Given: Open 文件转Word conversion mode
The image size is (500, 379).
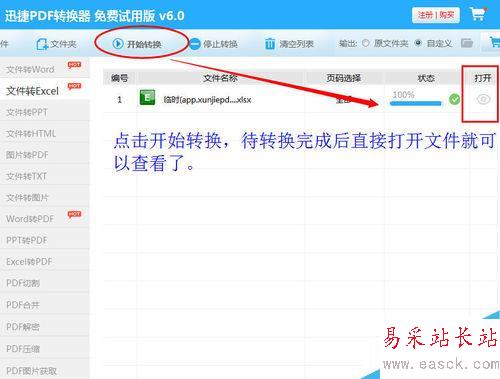Looking at the screenshot, I should point(44,69).
